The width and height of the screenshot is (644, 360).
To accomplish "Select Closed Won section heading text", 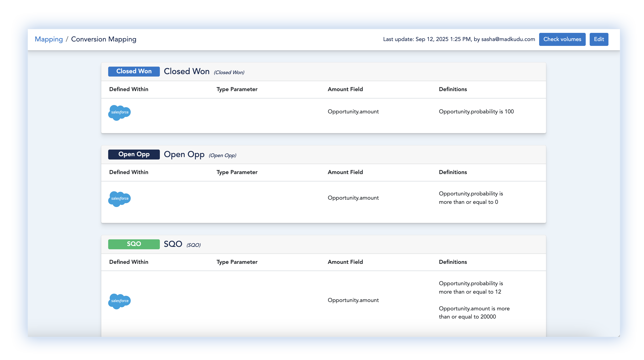I will [x=187, y=71].
